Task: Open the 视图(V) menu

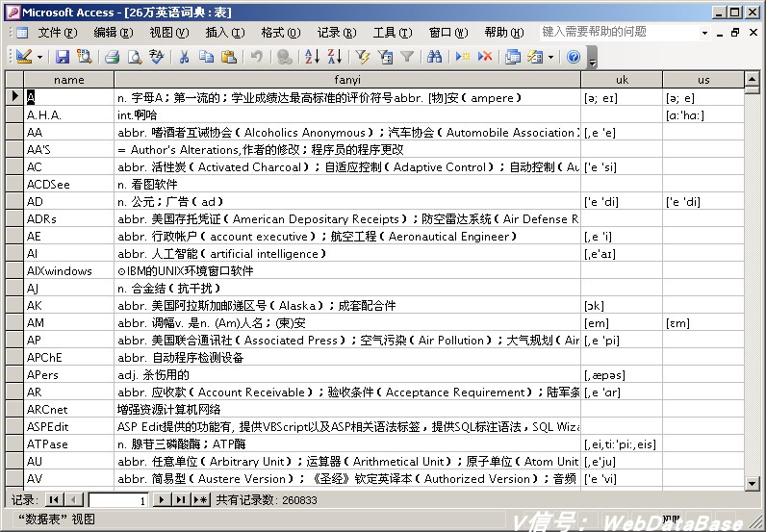Action: [169, 33]
